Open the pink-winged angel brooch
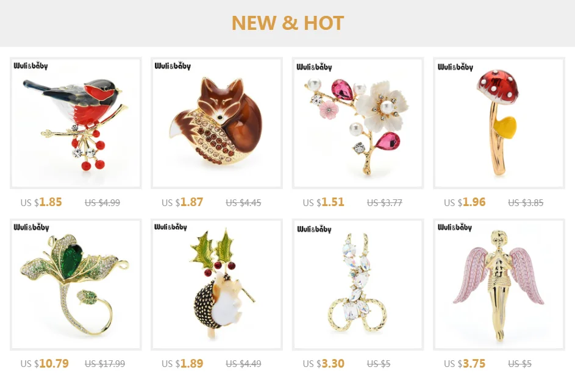The width and height of the screenshot is (575, 392). tap(499, 285)
